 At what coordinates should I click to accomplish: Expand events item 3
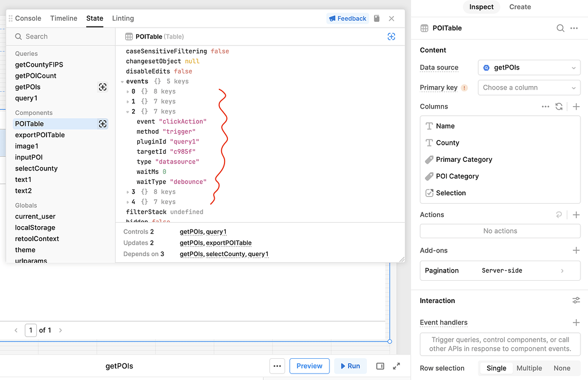coord(128,192)
